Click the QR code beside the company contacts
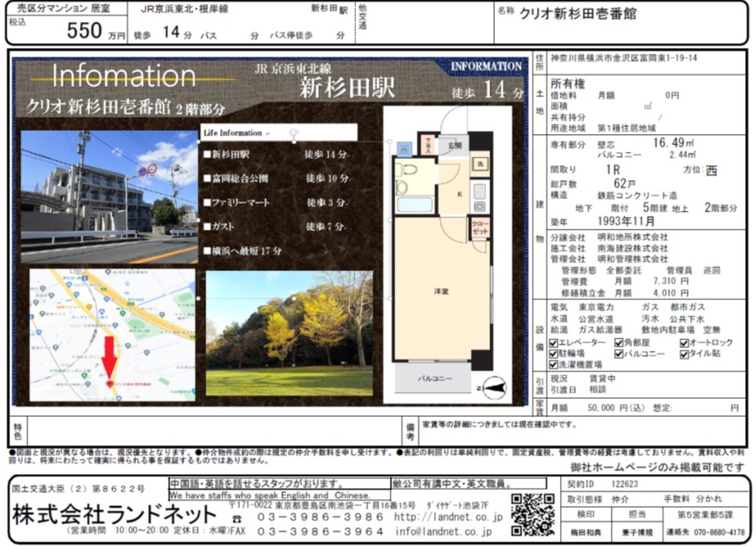756x547 pixels. [x=532, y=514]
